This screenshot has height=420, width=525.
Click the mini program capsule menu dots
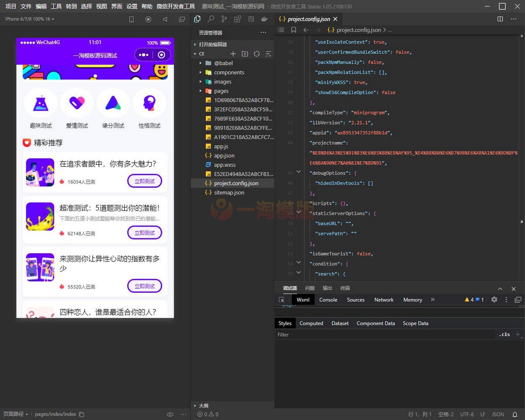(x=143, y=55)
